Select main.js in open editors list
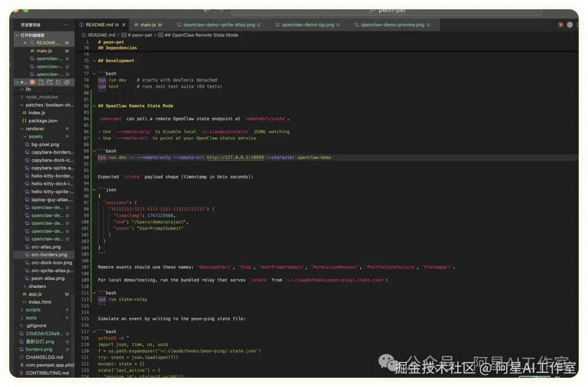Viewport: 588px width, 387px height. click(44, 51)
